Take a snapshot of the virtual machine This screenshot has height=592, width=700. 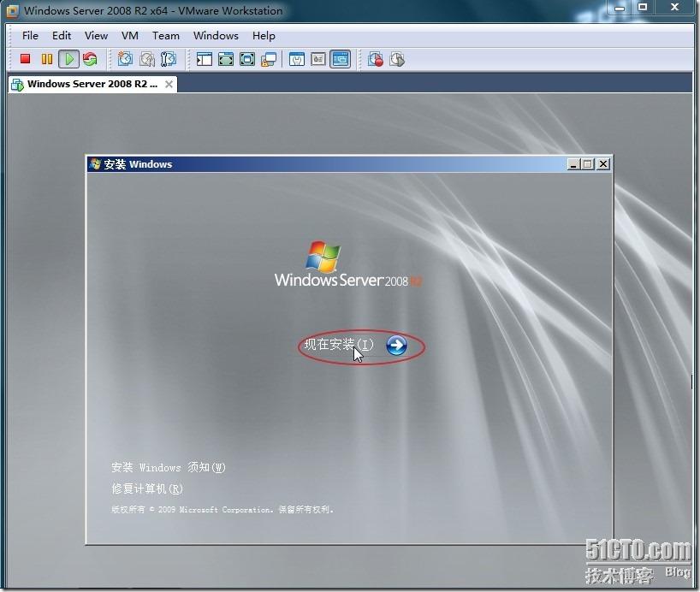125,59
